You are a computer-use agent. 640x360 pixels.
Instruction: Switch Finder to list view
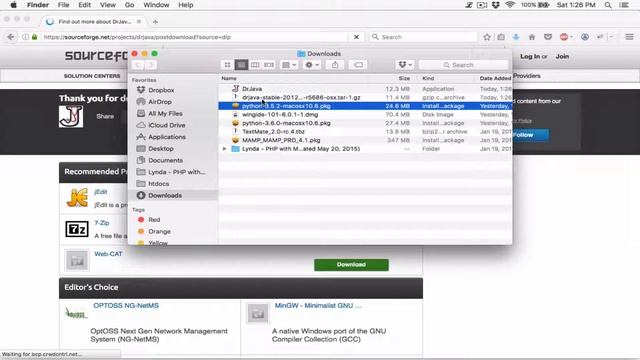pos(241,65)
